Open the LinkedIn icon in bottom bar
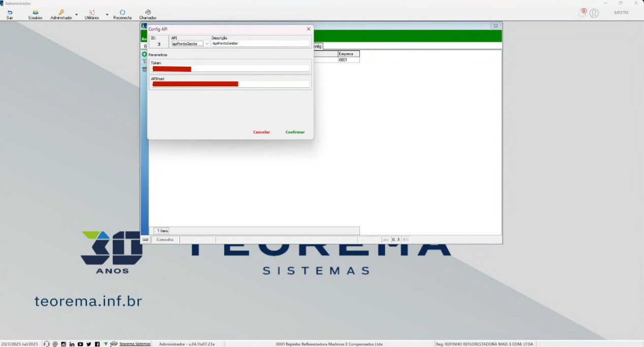Screen dimensions: 644x347 pyautogui.click(x=72, y=344)
